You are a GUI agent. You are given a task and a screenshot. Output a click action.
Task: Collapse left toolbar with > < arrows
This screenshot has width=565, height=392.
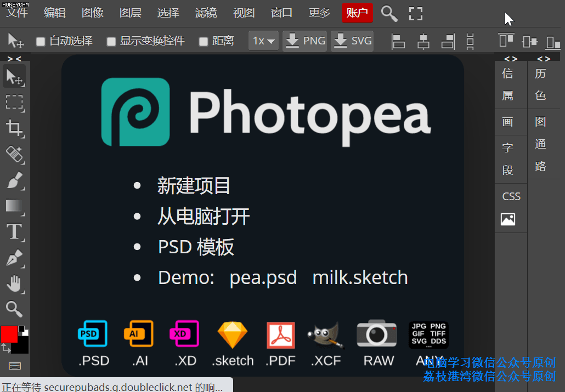pos(14,58)
